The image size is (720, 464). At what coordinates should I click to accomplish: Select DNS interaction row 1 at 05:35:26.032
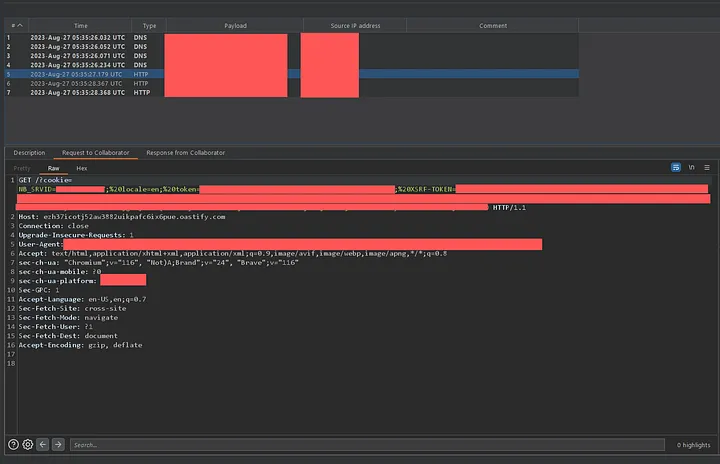292,37
